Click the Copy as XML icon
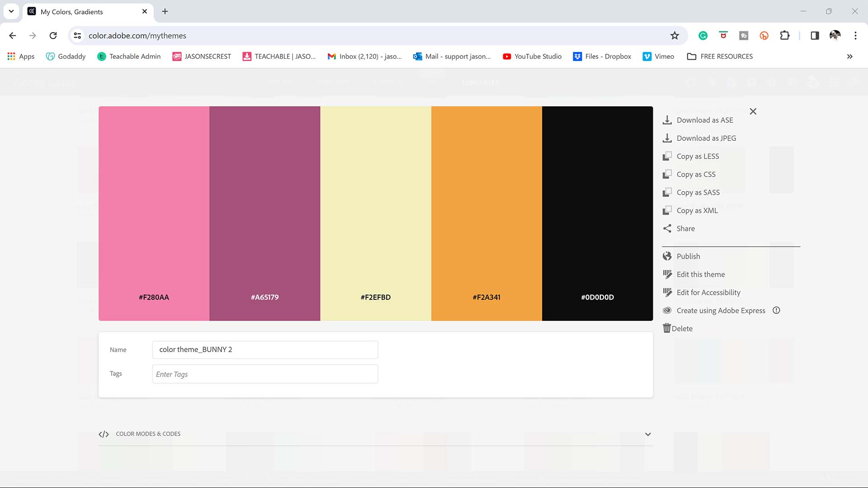868x488 pixels. 667,211
